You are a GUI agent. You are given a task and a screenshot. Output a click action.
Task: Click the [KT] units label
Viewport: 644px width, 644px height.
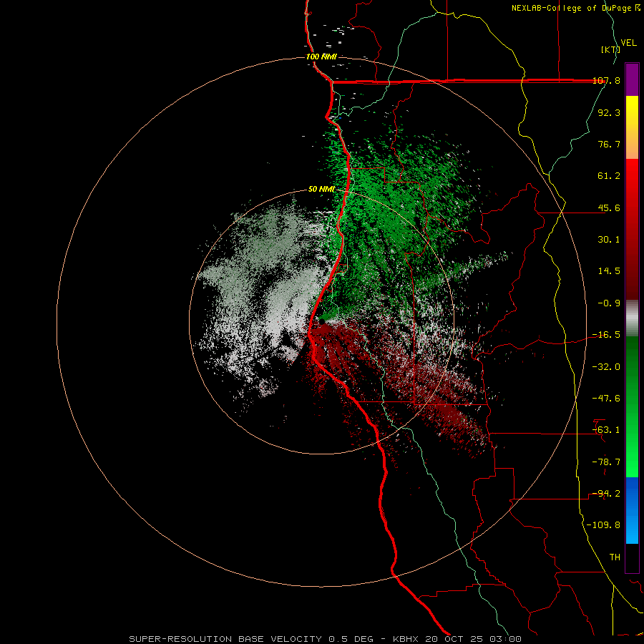610,49
